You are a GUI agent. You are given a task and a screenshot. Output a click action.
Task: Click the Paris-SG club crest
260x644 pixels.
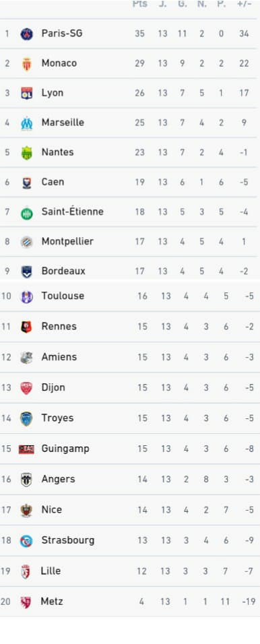click(x=27, y=34)
